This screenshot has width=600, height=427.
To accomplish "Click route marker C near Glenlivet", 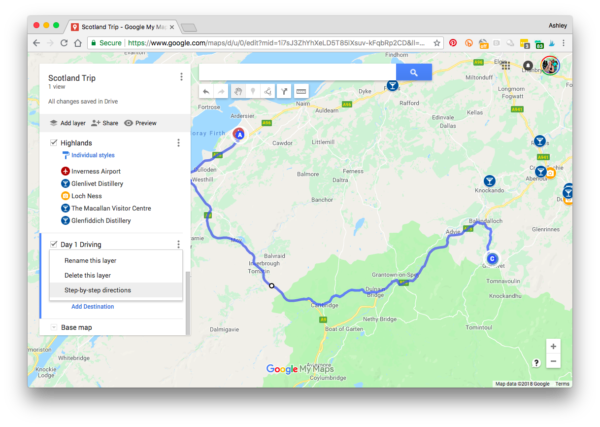I will 492,259.
